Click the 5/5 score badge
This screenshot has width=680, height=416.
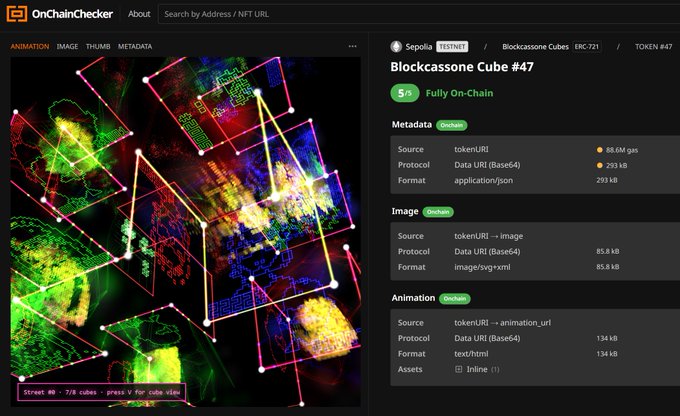(x=405, y=93)
